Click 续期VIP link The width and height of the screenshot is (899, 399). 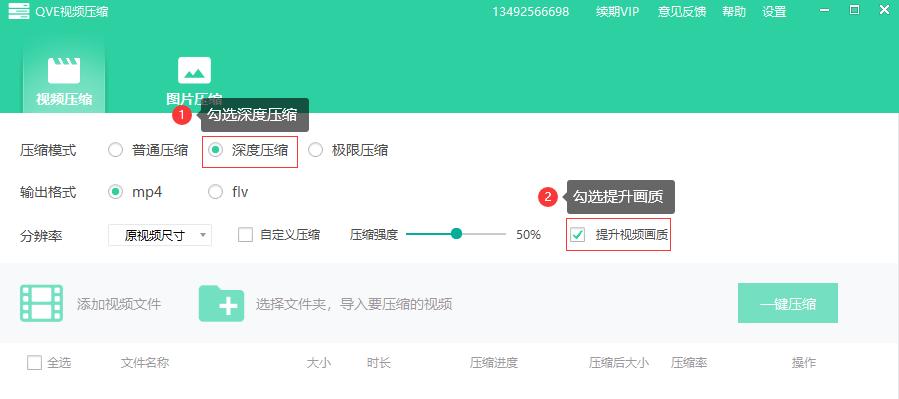click(x=617, y=11)
